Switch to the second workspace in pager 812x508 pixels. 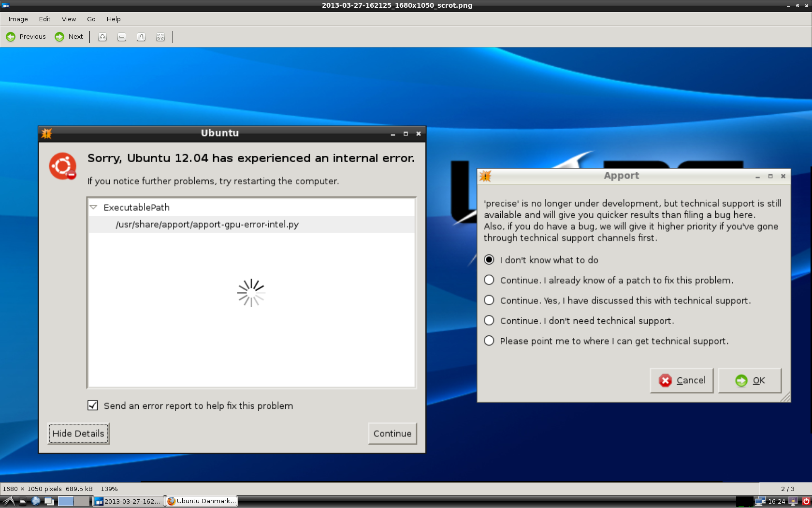click(82, 501)
